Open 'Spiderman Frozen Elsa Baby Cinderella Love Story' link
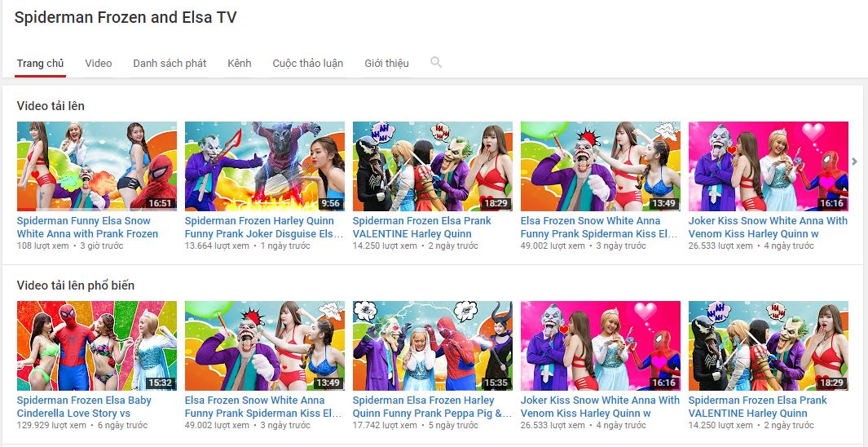This screenshot has width=868, height=447. click(x=84, y=406)
